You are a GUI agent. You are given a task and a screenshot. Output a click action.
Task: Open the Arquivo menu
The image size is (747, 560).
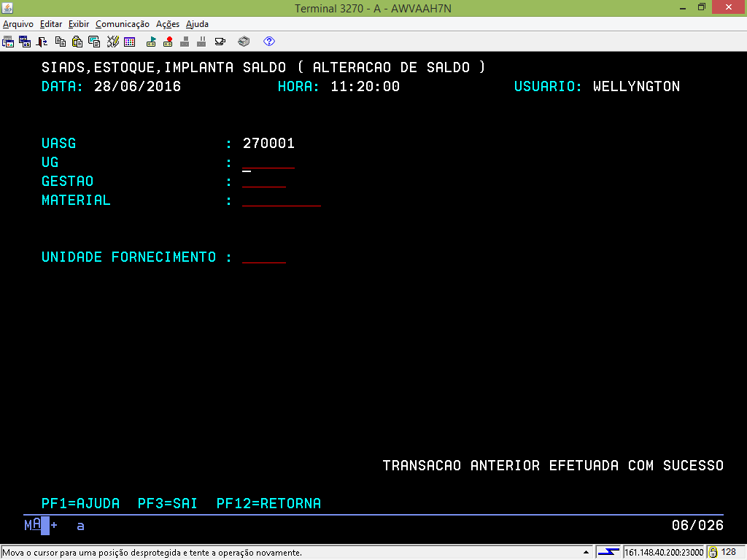(18, 24)
